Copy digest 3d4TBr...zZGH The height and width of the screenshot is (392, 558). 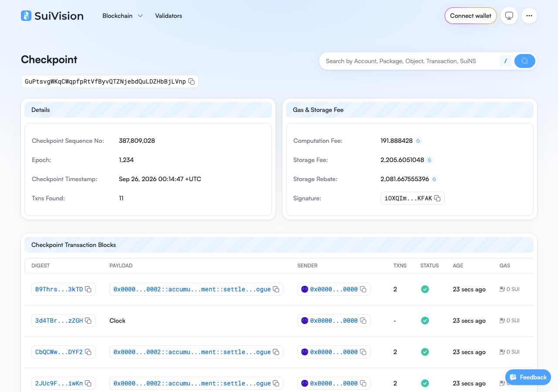pos(88,321)
